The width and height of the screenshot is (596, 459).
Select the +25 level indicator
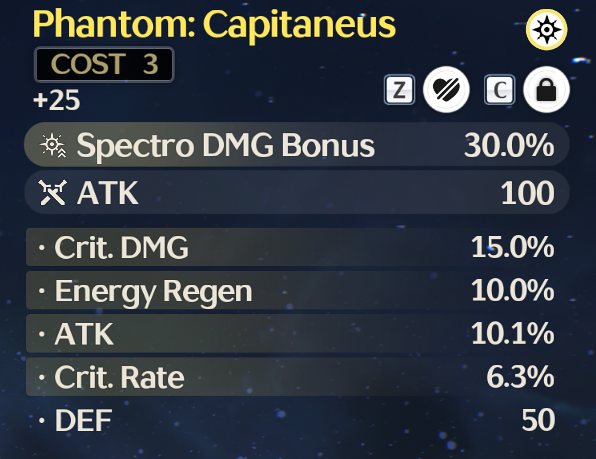click(57, 100)
